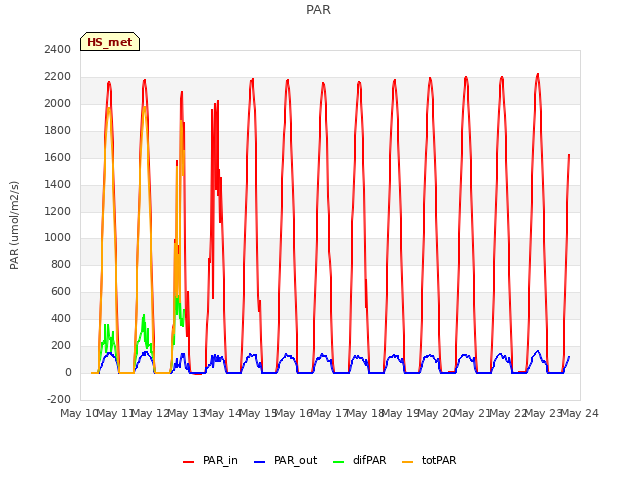Click the May 17 x-axis label

coord(329,413)
